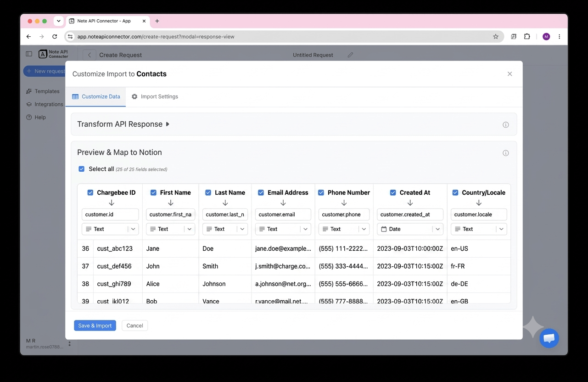This screenshot has height=382, width=588.
Task: Edit the customer.email mapping input
Action: click(x=283, y=214)
